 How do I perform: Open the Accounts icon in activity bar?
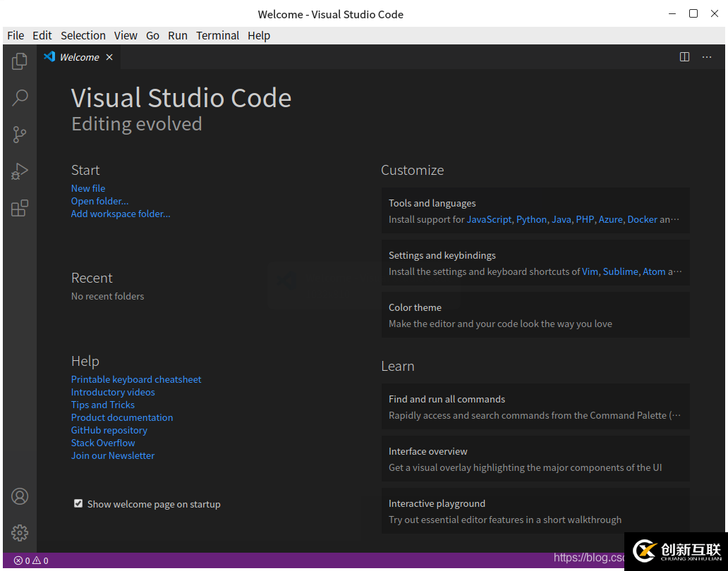[20, 496]
